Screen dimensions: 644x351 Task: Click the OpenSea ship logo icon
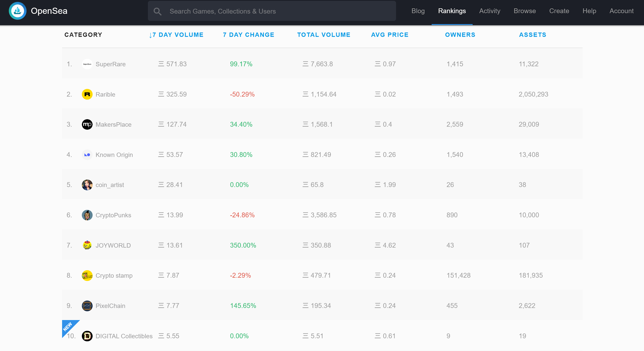point(17,11)
